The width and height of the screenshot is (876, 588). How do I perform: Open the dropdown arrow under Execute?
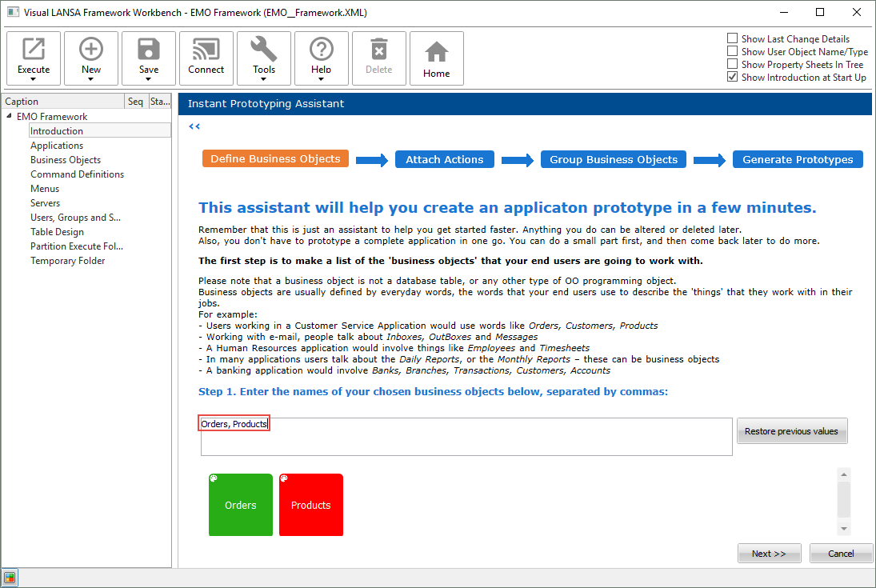click(x=33, y=79)
